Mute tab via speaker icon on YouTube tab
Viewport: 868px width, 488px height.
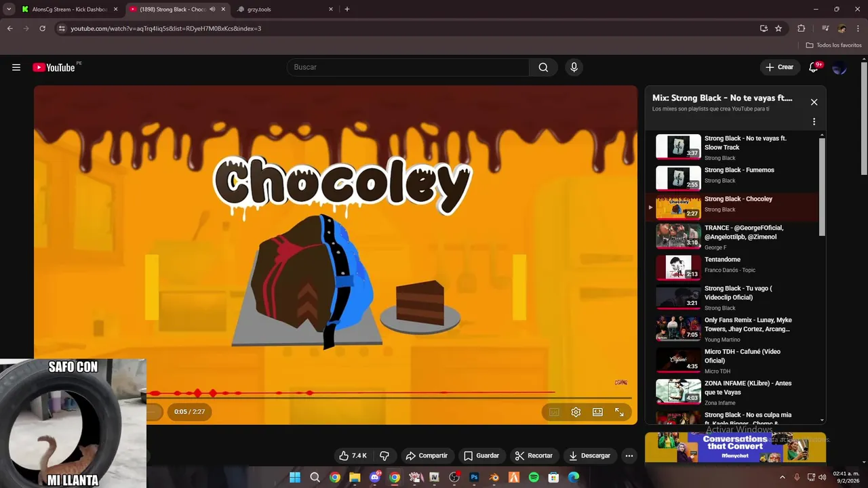[212, 9]
